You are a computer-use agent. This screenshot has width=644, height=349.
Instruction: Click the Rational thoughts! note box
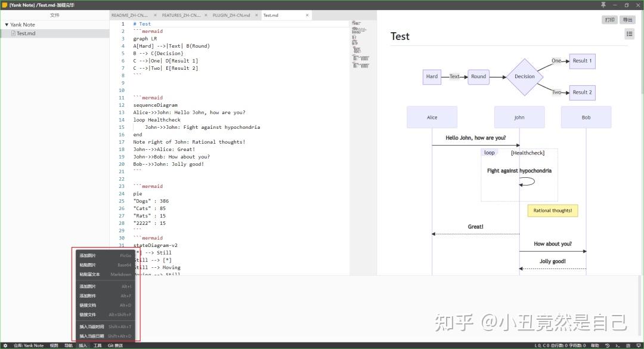click(553, 211)
